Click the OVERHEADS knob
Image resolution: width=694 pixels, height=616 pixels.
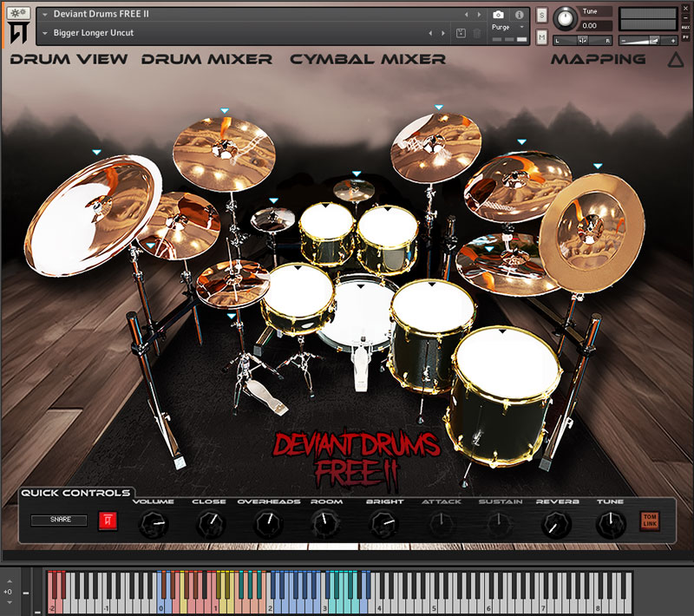pyautogui.click(x=269, y=524)
